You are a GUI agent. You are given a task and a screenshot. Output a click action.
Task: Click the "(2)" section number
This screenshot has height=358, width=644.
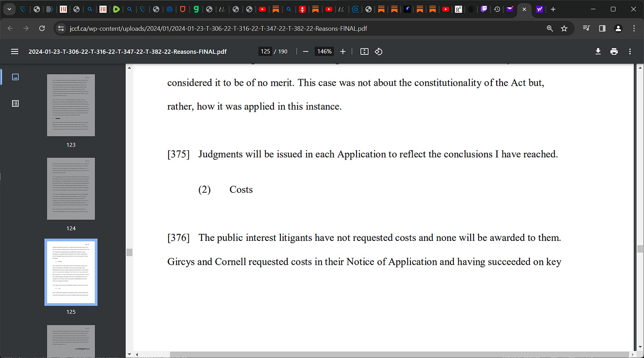[x=204, y=190]
